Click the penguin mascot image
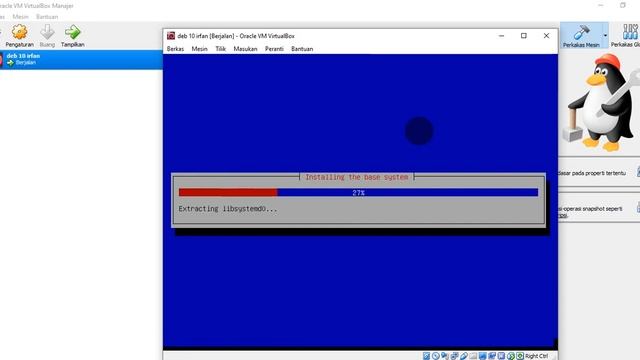 [602, 102]
